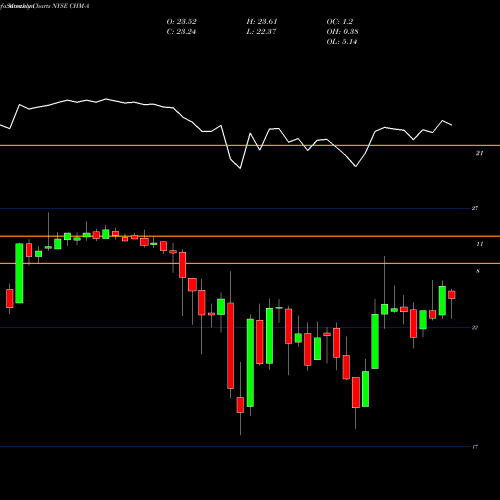Click the open price value O: 23.52
500x500 pixels.
pyautogui.click(x=181, y=22)
